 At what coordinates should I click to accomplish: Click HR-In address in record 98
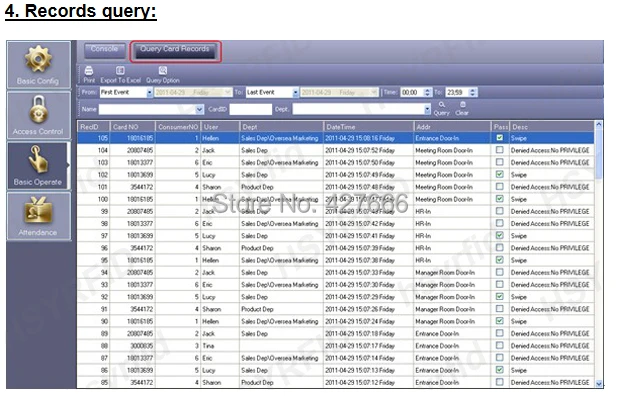coord(423,223)
